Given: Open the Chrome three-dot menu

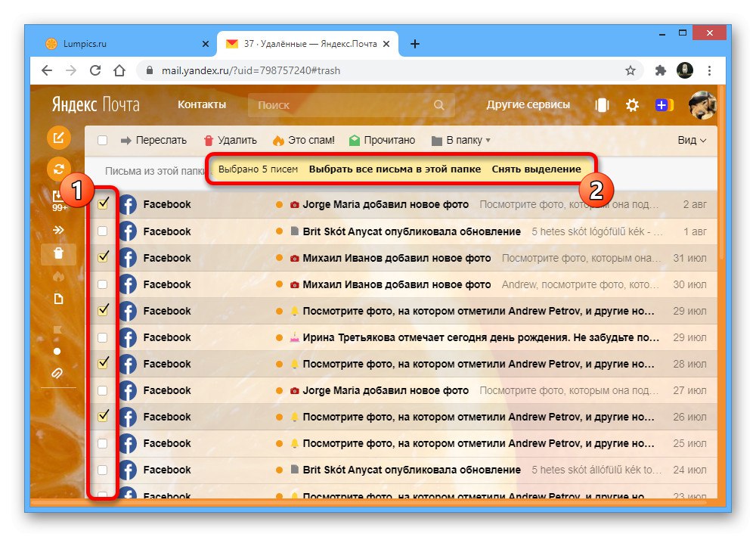Looking at the screenshot, I should pyautogui.click(x=709, y=70).
